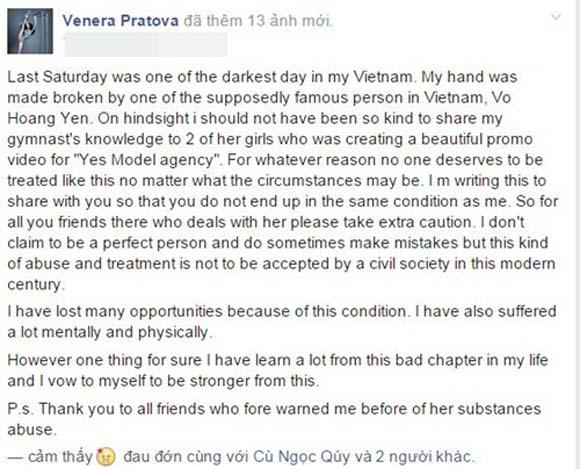
Task: Click the P.s. thank you paragraph
Action: [274, 419]
